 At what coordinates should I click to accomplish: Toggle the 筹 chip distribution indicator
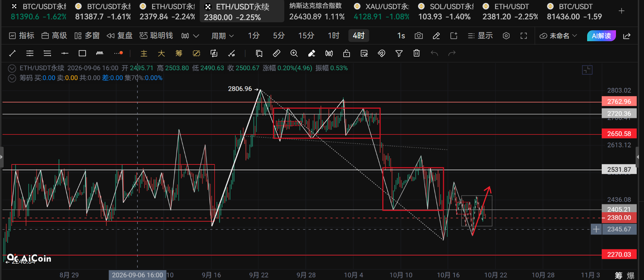(x=179, y=54)
